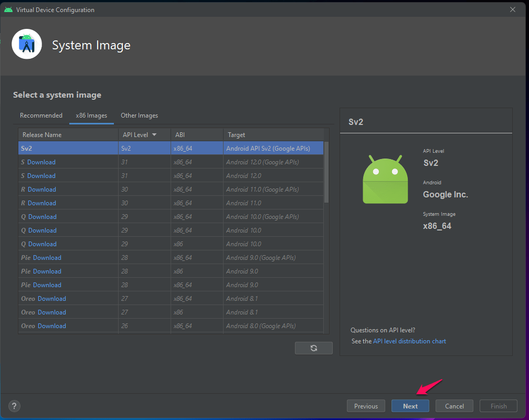
Task: Click the Target column header
Action: click(273, 135)
